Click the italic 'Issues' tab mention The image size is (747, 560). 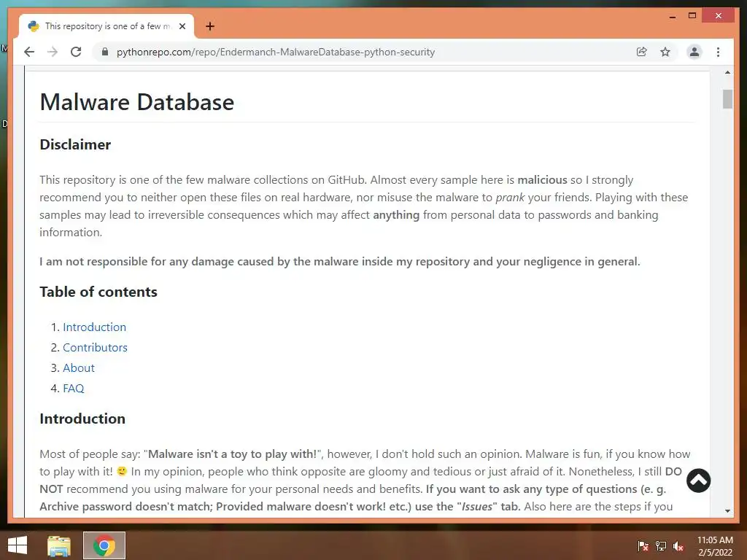coord(477,507)
